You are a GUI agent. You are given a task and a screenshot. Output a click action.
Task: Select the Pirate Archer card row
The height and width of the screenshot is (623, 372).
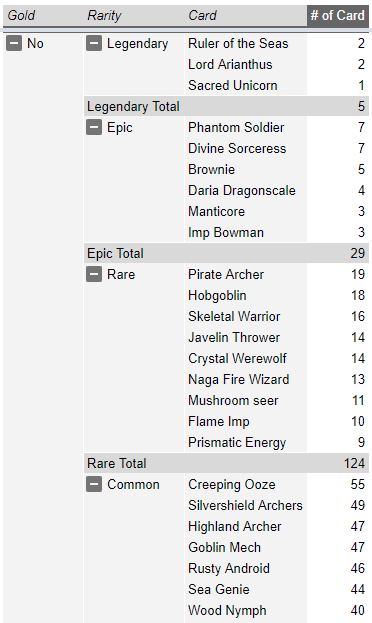(277, 275)
